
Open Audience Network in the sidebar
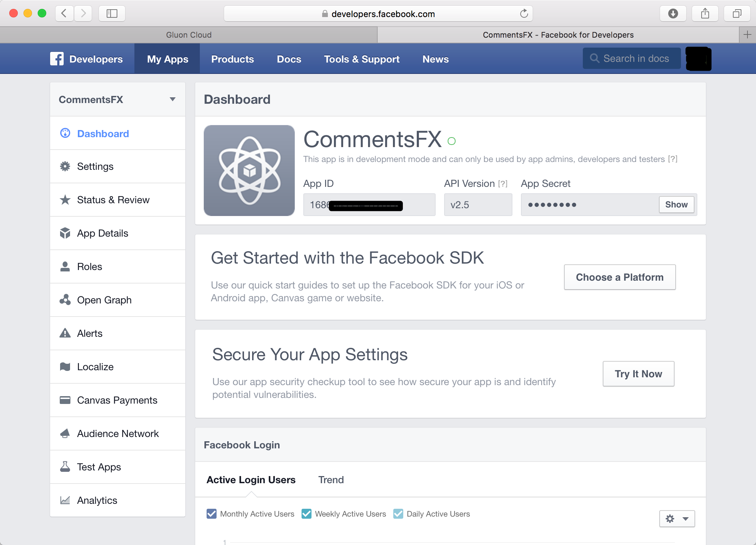pos(118,433)
